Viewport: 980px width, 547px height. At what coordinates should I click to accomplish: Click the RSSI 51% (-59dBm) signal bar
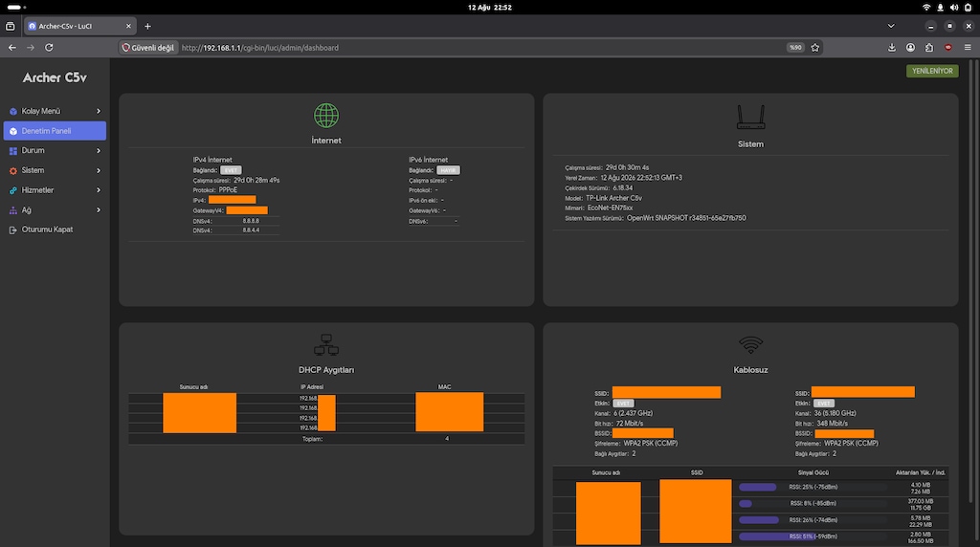[813, 536]
